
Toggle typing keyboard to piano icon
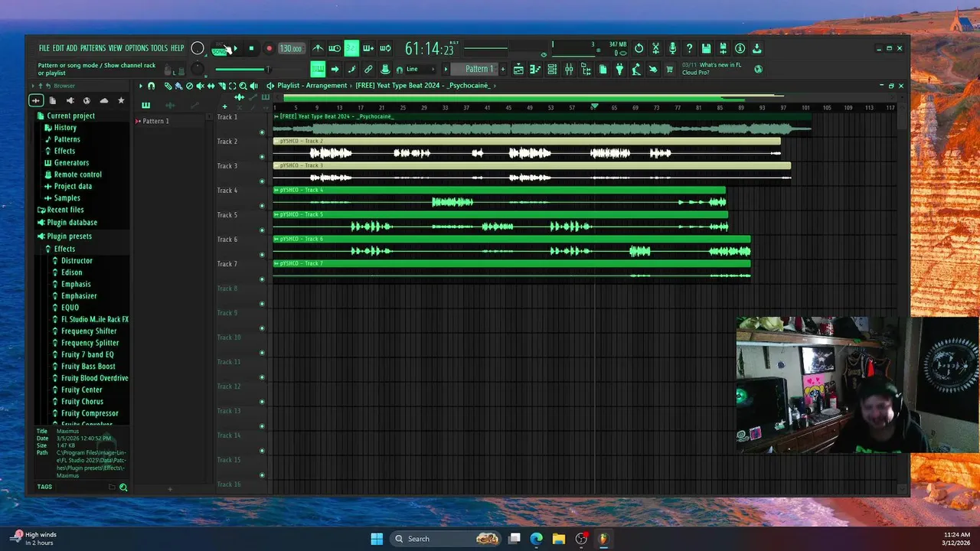click(x=318, y=69)
